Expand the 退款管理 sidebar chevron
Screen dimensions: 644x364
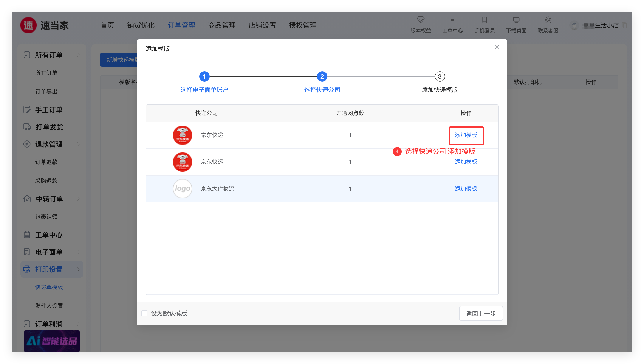[x=79, y=144]
